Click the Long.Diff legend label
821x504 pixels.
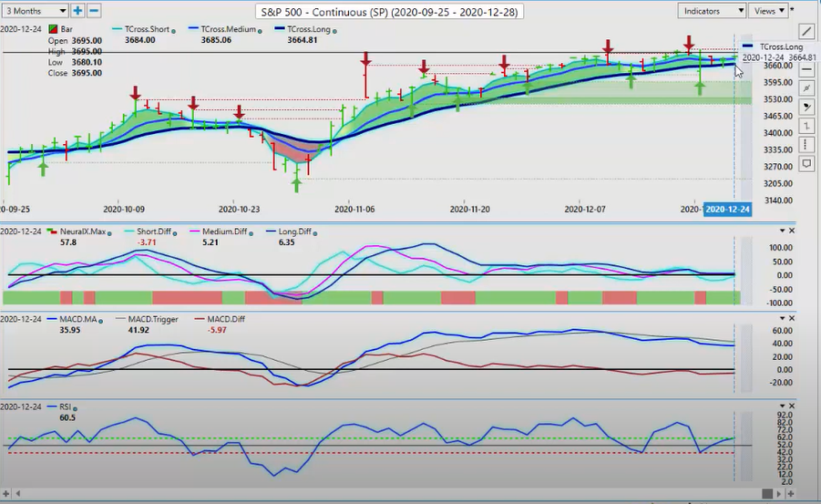[295, 231]
